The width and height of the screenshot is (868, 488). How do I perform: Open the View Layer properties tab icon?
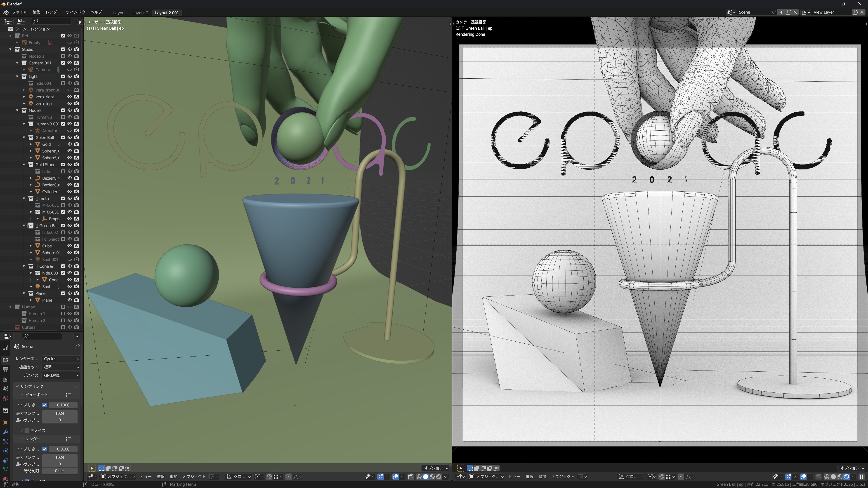pyautogui.click(x=5, y=379)
